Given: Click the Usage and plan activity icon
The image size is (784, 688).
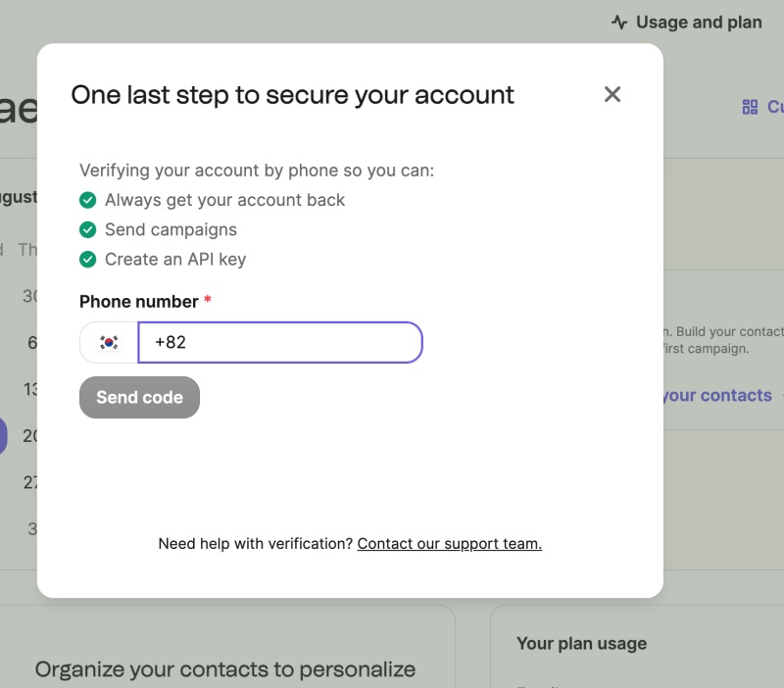Looking at the screenshot, I should tap(619, 23).
